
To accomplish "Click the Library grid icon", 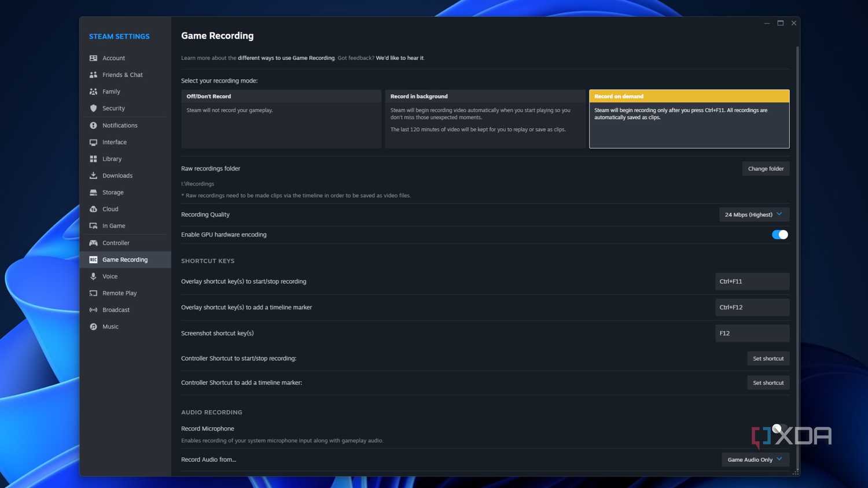I will pos(93,159).
